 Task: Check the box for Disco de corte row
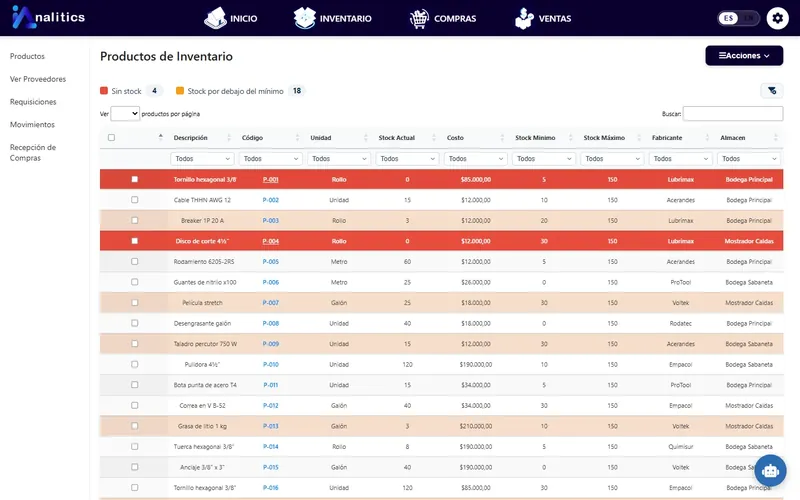(x=135, y=241)
